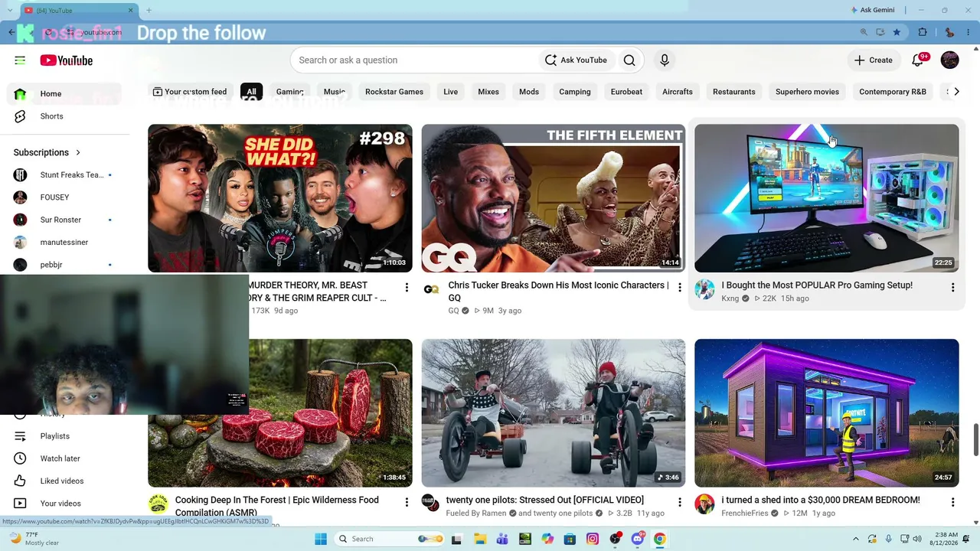This screenshot has height=551, width=980.
Task: Open the account avatar menu
Action: click(949, 60)
